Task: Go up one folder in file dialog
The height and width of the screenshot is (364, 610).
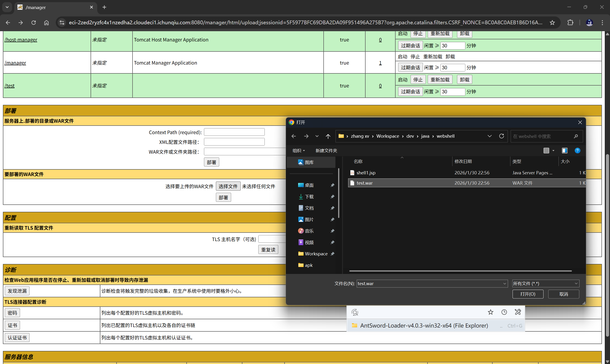Action: coord(328,136)
